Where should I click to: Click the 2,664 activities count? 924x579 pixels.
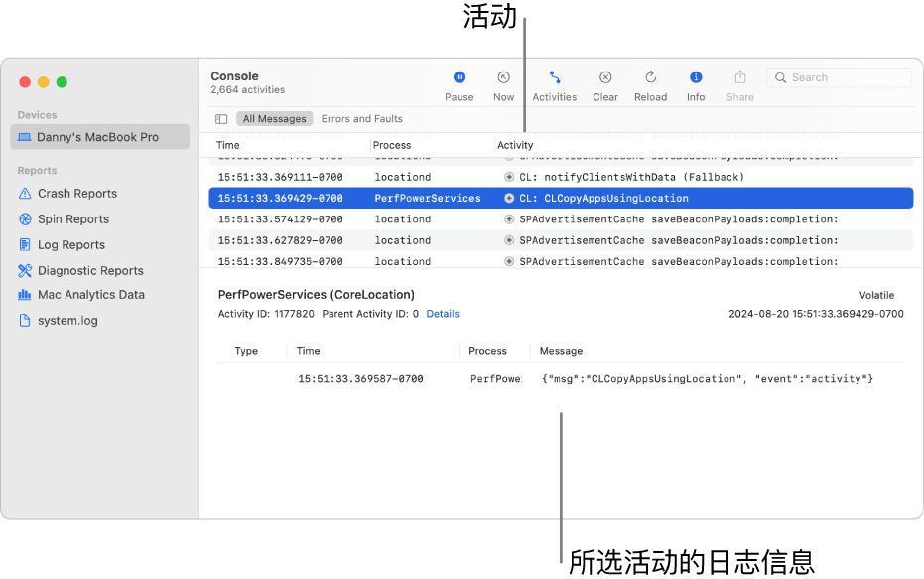[x=247, y=90]
